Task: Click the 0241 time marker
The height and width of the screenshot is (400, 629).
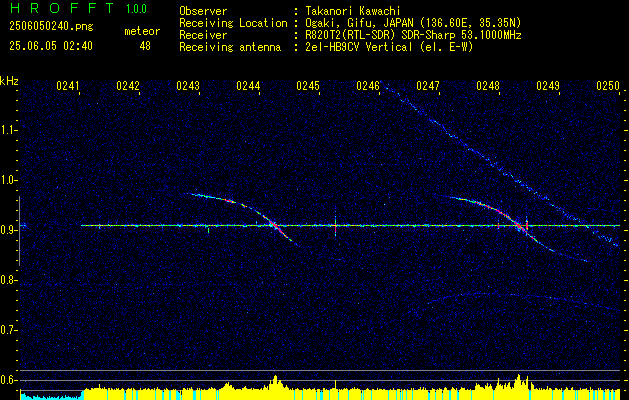Action: click(x=68, y=86)
